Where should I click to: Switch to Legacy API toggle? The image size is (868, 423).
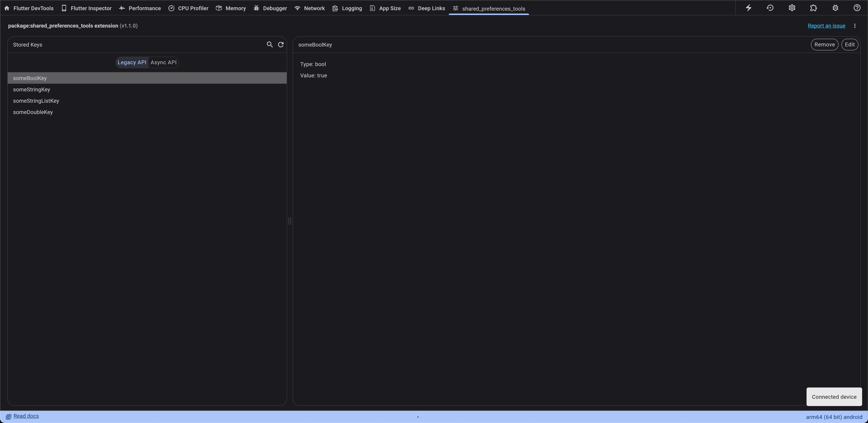[132, 62]
